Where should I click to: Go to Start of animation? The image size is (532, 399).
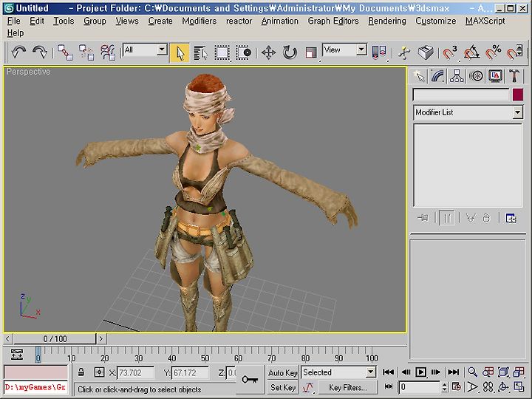388,372
